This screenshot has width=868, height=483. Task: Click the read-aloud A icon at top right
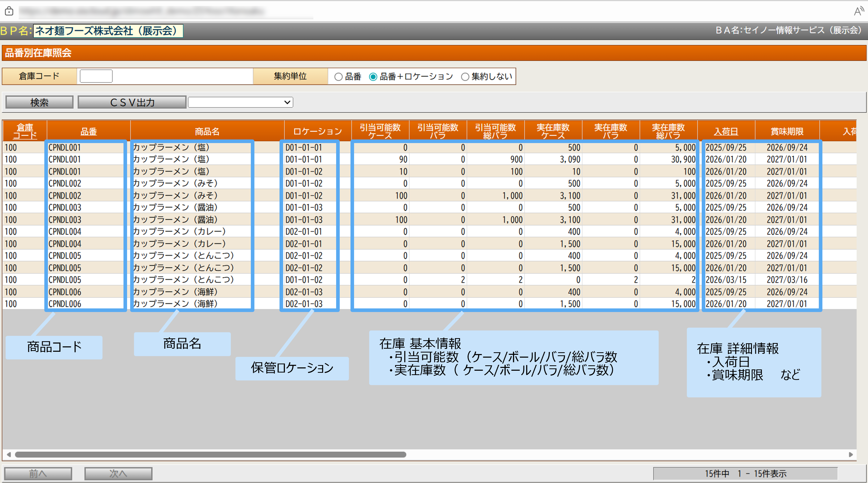click(x=857, y=11)
